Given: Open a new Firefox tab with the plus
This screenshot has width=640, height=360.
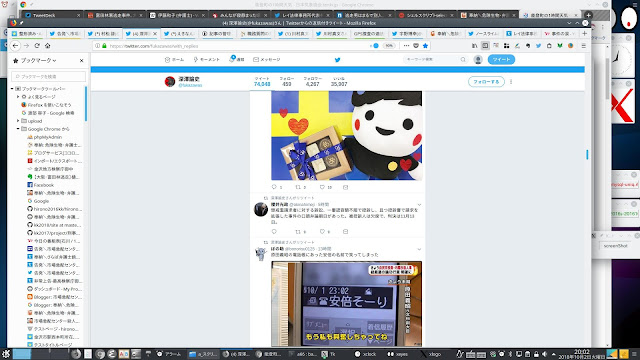Looking at the screenshot, I should click(x=584, y=33).
